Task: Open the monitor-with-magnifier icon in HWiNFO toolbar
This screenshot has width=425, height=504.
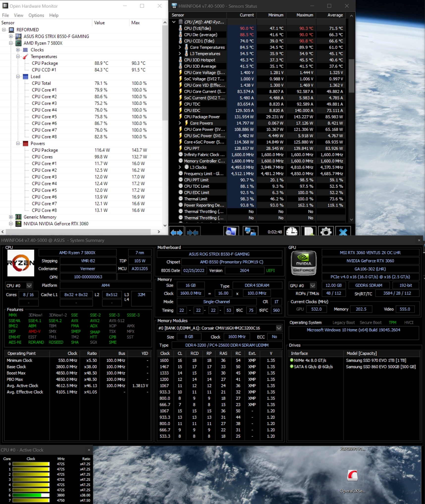Action: (x=231, y=231)
